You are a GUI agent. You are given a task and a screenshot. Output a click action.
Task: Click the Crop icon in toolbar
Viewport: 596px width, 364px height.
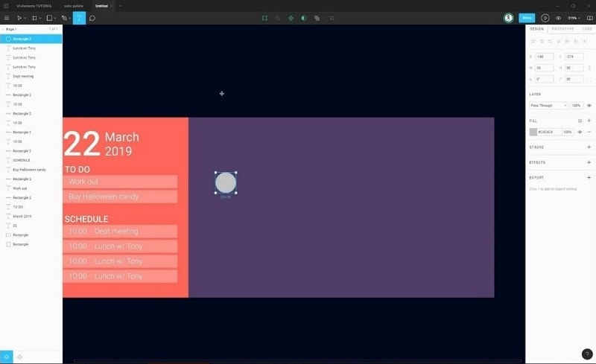pyautogui.click(x=332, y=18)
